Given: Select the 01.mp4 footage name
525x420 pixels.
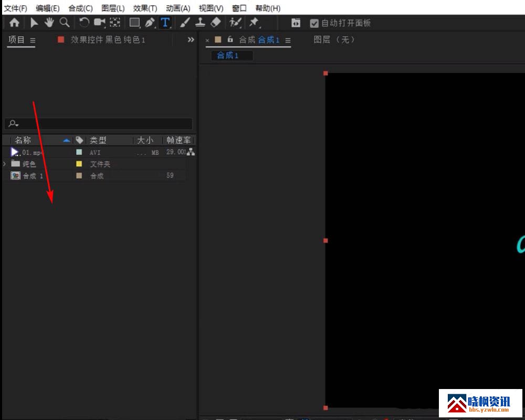Looking at the screenshot, I should 33,152.
